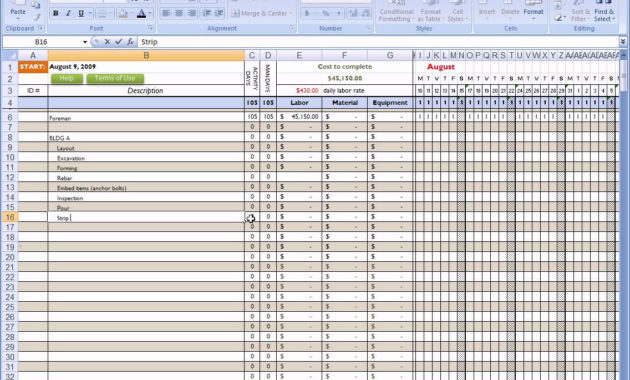The height and width of the screenshot is (380, 630).
Task: Open the Delete cells menu
Action: point(510,10)
